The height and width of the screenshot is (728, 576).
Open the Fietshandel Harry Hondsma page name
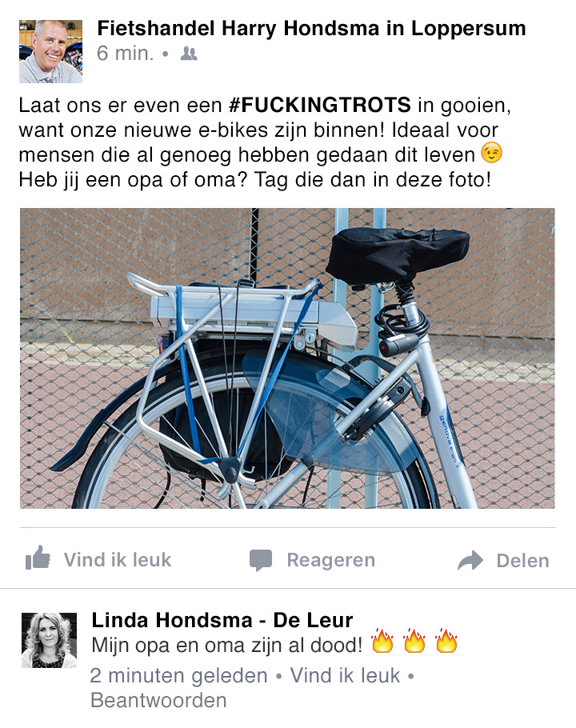point(311,28)
